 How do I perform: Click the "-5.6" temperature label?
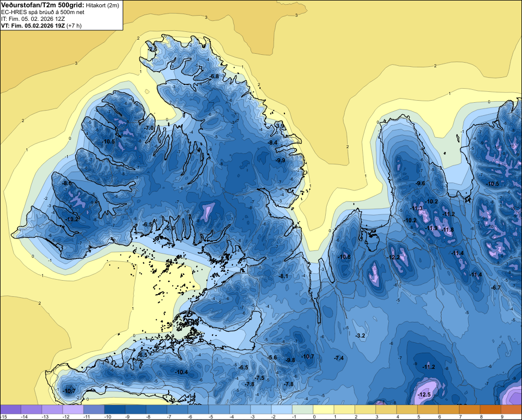click(x=272, y=357)
